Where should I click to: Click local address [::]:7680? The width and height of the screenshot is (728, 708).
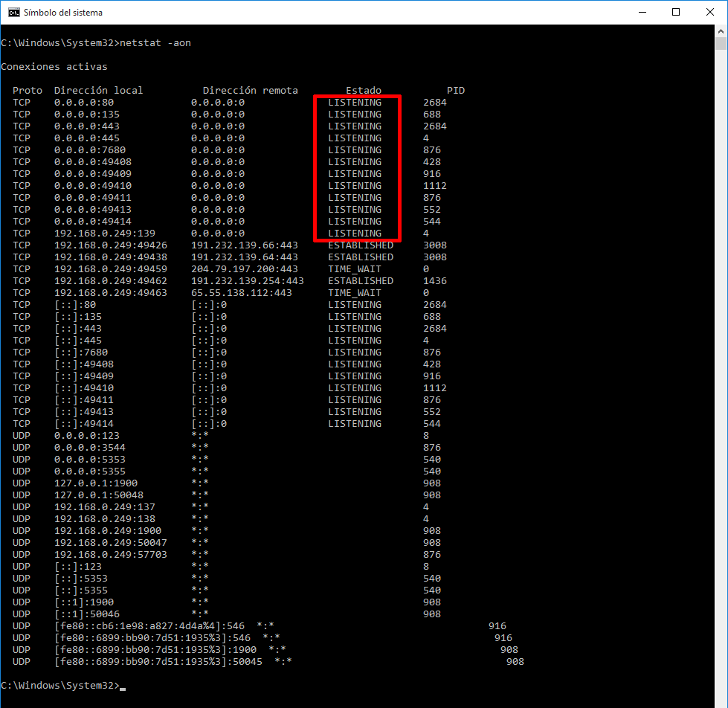(x=81, y=353)
